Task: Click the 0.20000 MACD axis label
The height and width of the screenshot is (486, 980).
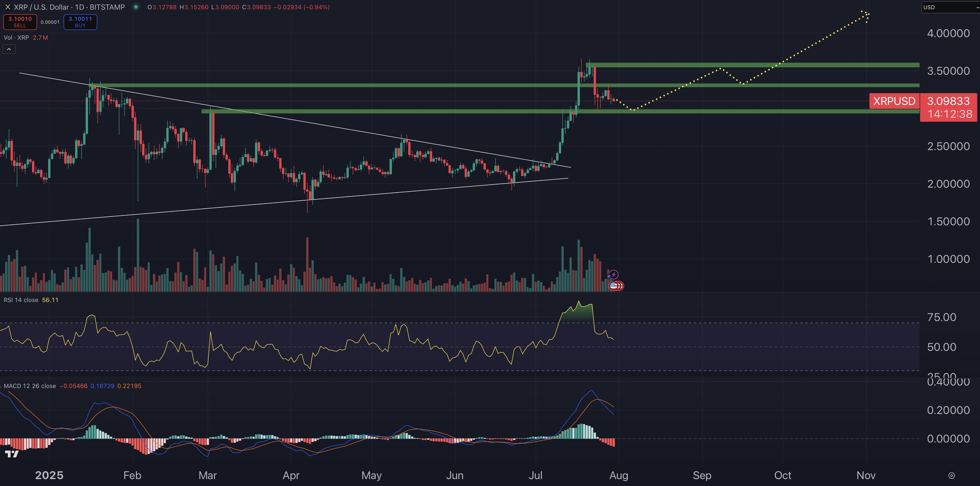Action: point(948,410)
